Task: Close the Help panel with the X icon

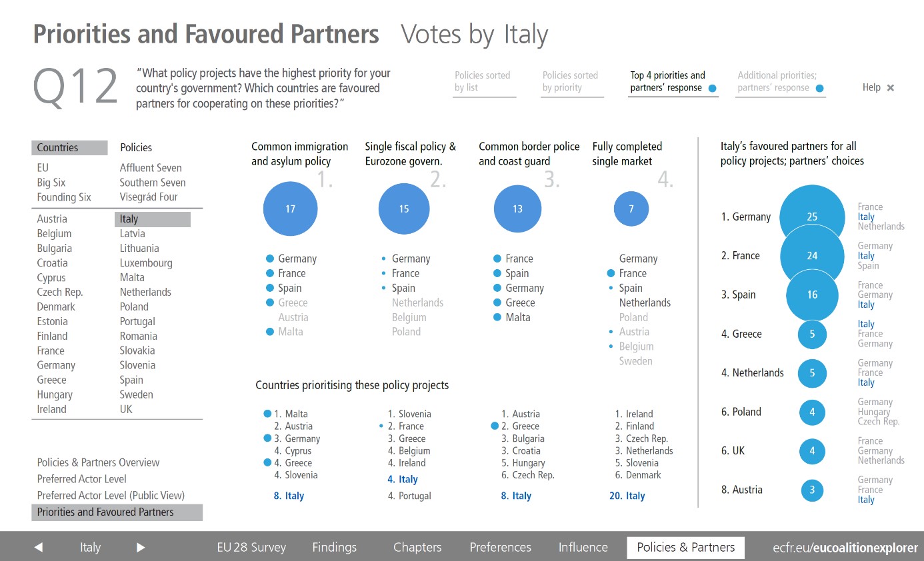Action: [x=891, y=87]
